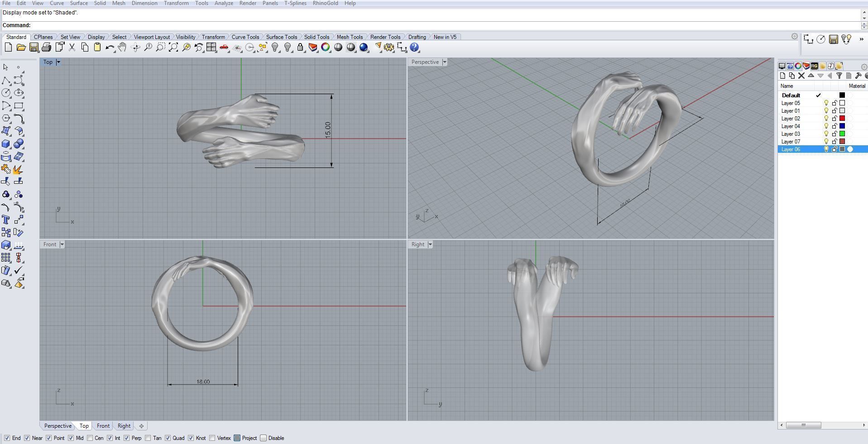This screenshot has width=868, height=444.
Task: Select the Circle tool in sidebar
Action: (x=6, y=93)
